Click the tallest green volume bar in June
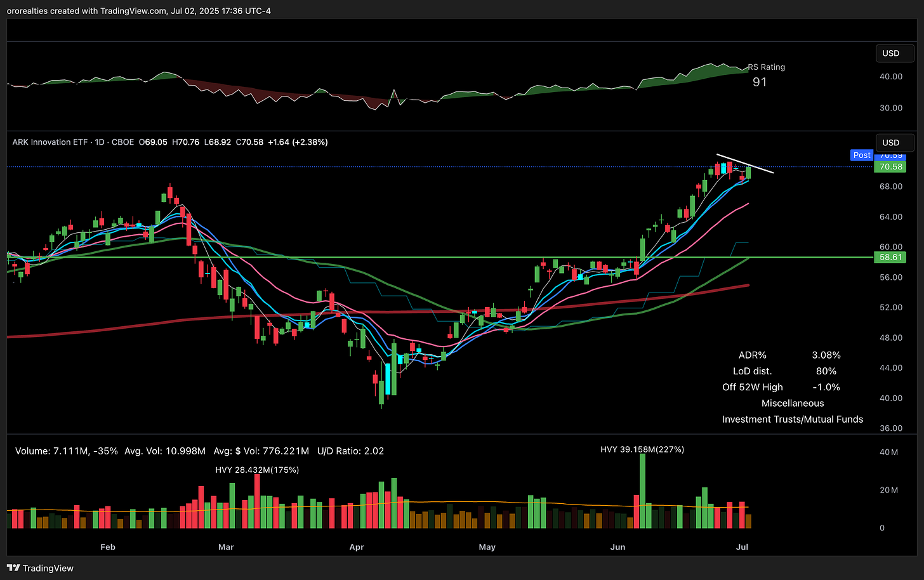Image resolution: width=924 pixels, height=580 pixels. click(642, 491)
